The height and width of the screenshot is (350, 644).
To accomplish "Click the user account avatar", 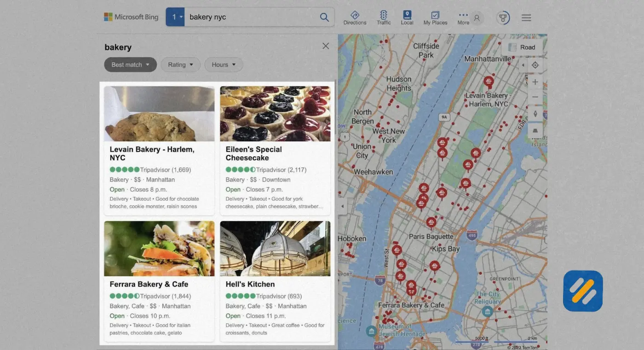I will [x=477, y=18].
